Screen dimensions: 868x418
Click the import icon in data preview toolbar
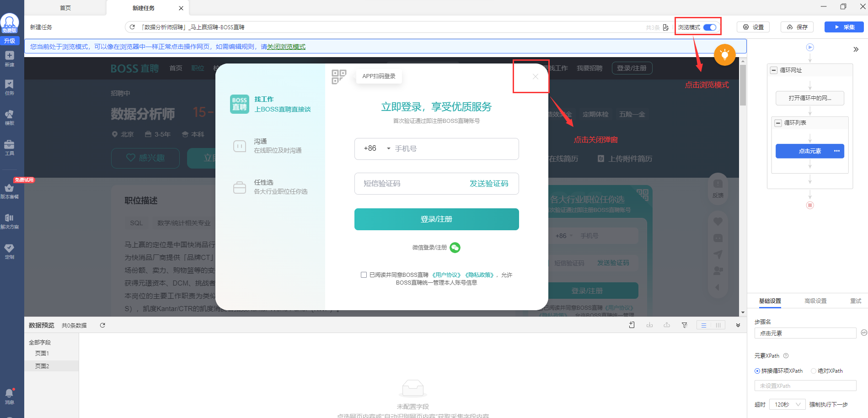649,325
